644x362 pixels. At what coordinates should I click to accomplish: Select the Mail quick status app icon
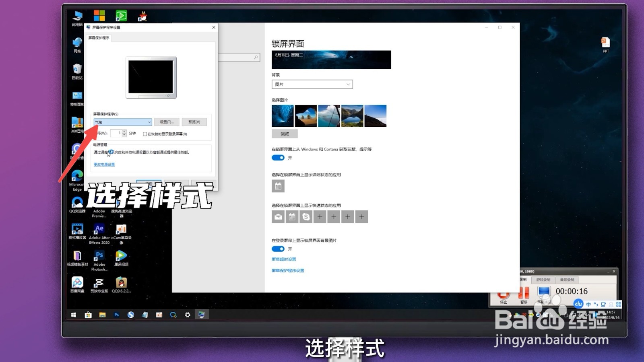tap(278, 216)
